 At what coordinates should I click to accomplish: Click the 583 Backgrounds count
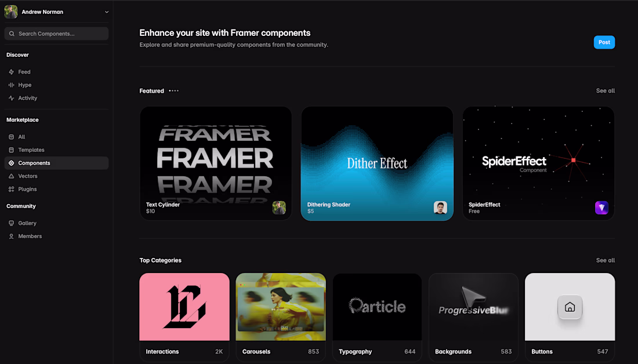(x=506, y=352)
